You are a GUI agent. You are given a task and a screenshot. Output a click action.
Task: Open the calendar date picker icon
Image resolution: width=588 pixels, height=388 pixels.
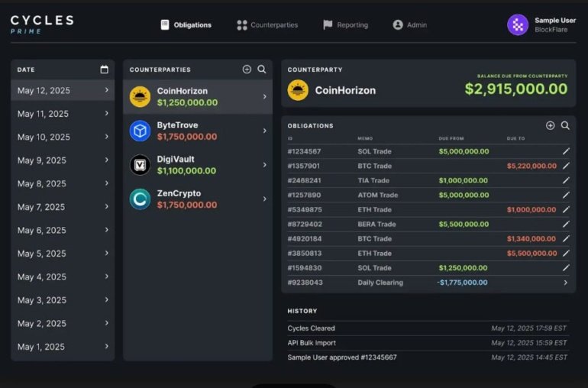click(105, 70)
